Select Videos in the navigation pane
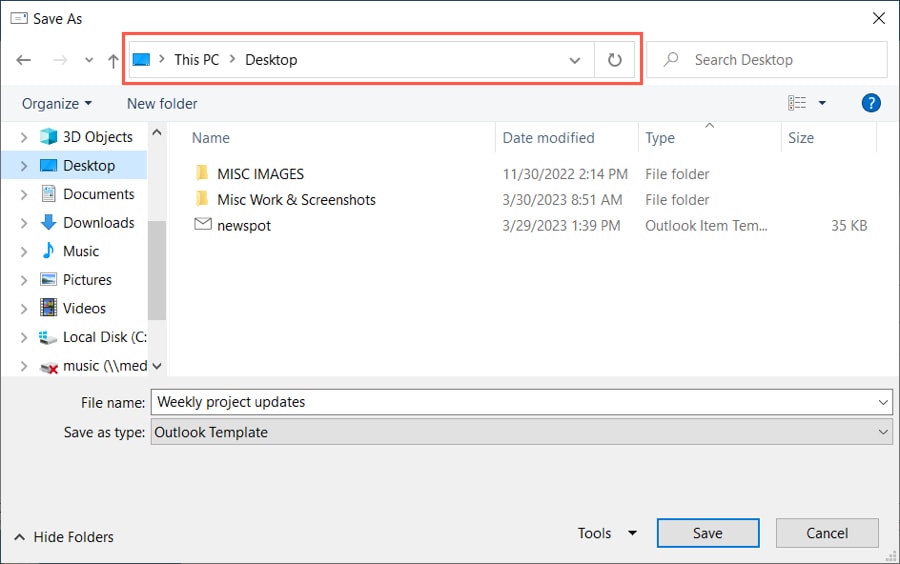Screen dimensions: 900x564 (73, 309)
